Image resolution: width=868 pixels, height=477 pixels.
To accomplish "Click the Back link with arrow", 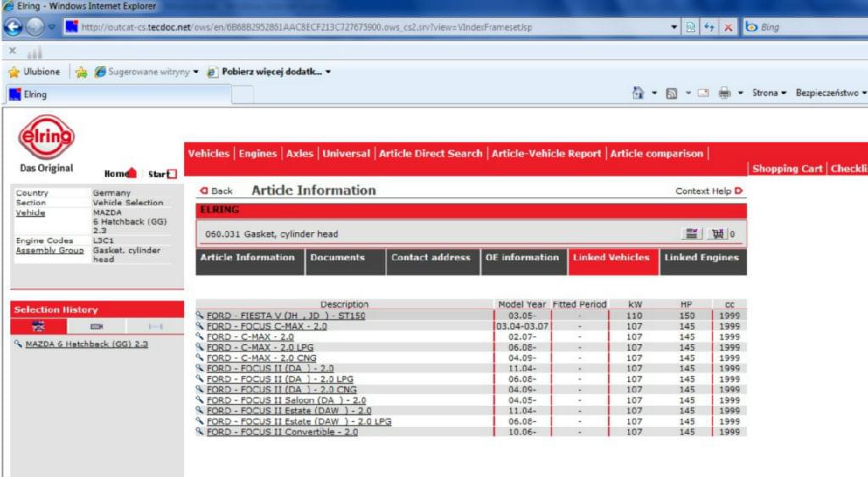I will [x=216, y=191].
